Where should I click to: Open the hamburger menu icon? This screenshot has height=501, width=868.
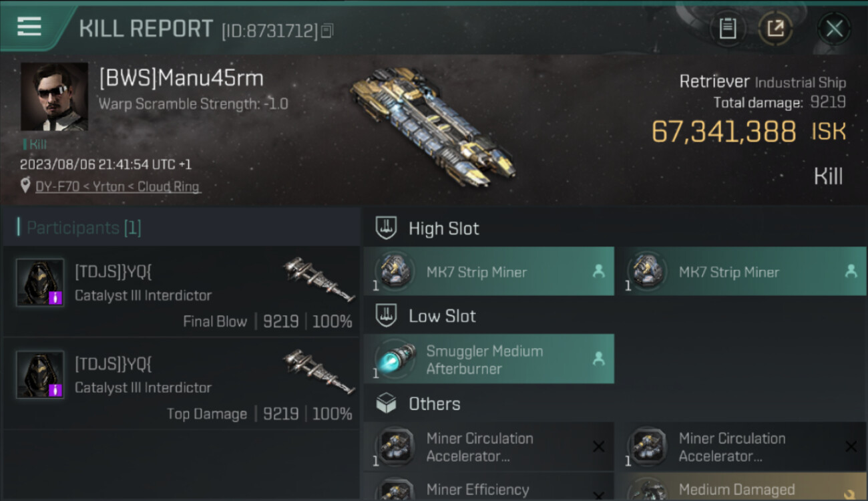(x=29, y=27)
